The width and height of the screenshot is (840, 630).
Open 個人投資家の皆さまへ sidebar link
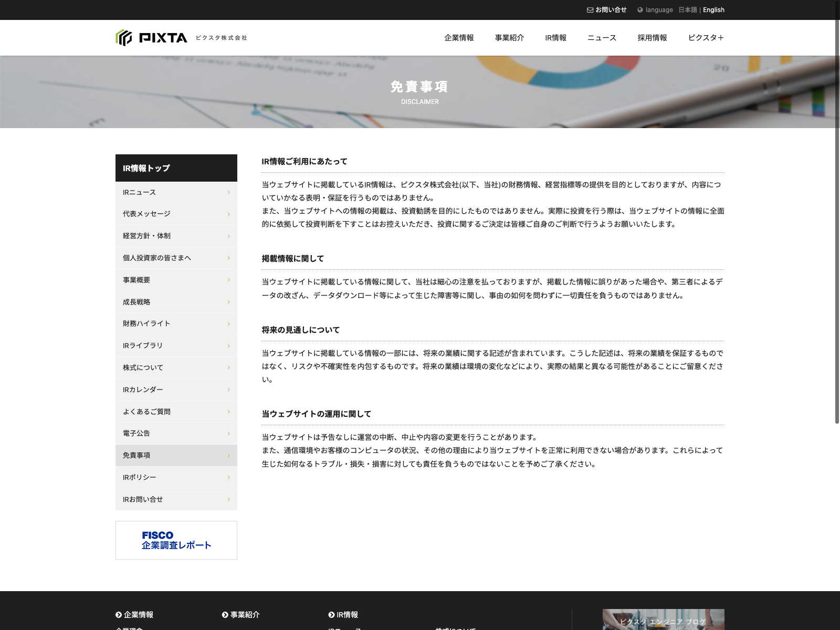157,258
